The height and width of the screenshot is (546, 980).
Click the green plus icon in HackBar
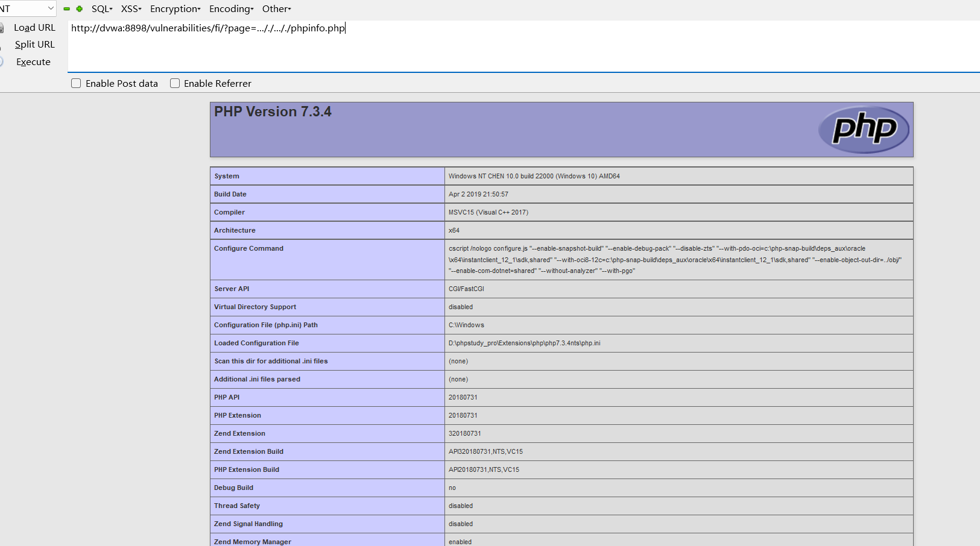click(x=79, y=9)
